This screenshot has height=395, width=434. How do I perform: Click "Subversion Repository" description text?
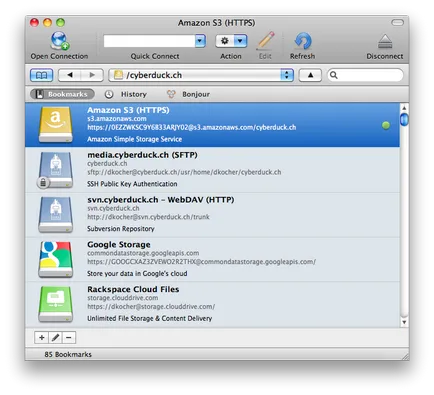tap(121, 229)
